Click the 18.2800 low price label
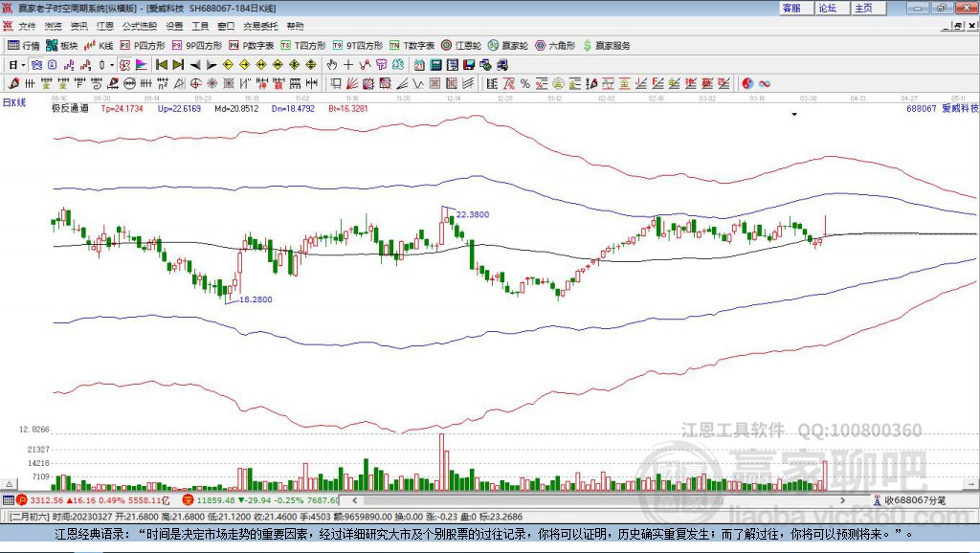 256,299
